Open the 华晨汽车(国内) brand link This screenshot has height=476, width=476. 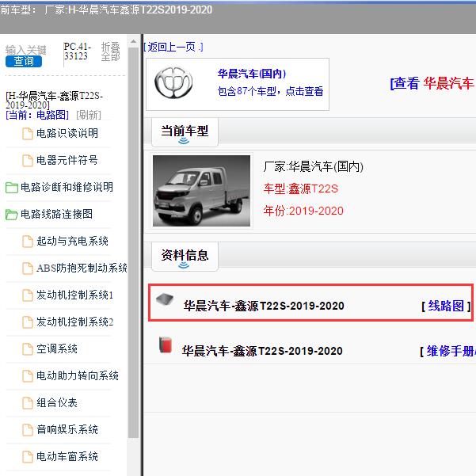(252, 74)
